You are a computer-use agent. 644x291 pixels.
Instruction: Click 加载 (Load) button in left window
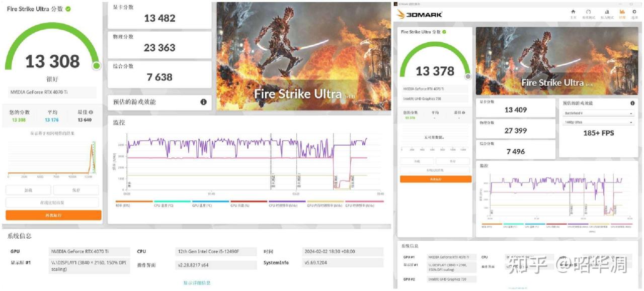(28, 190)
